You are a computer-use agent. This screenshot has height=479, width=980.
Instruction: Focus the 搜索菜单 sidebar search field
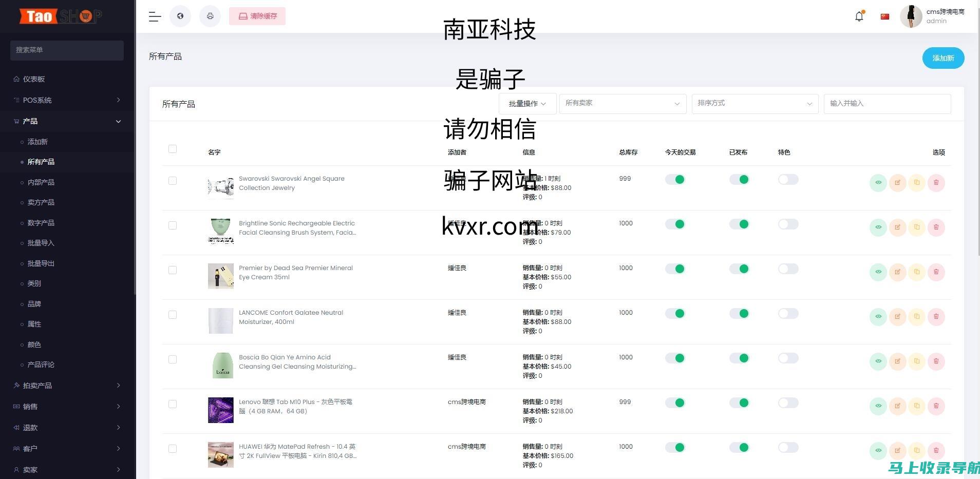(x=67, y=50)
